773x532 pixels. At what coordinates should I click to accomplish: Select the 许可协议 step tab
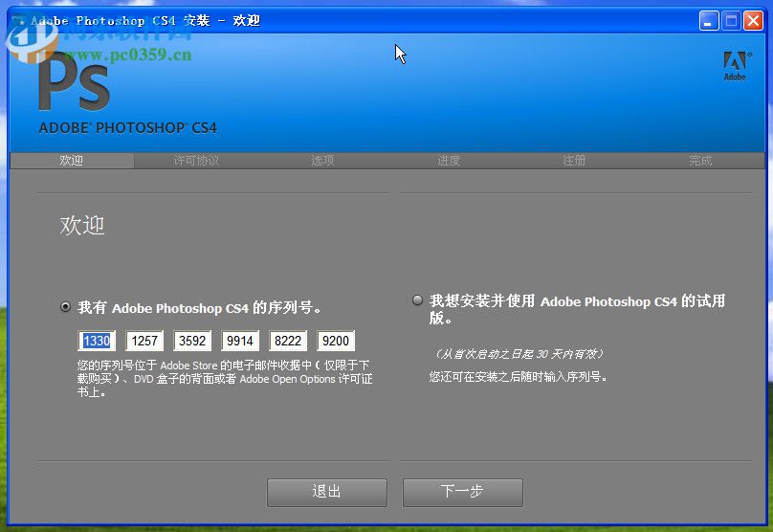(x=197, y=160)
